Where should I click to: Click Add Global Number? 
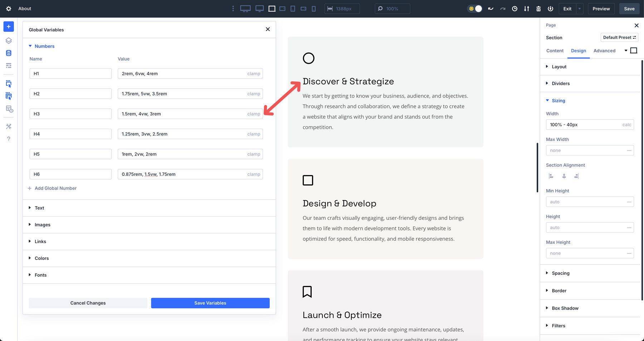tap(52, 188)
